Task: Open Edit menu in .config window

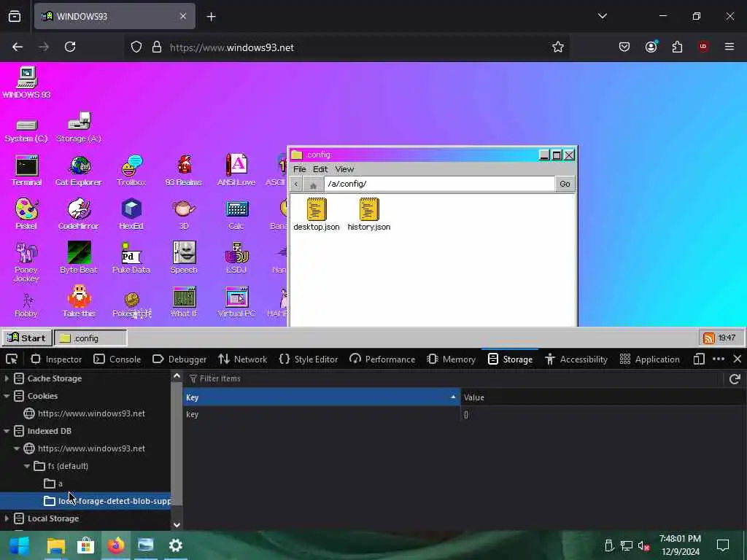Action: (320, 169)
